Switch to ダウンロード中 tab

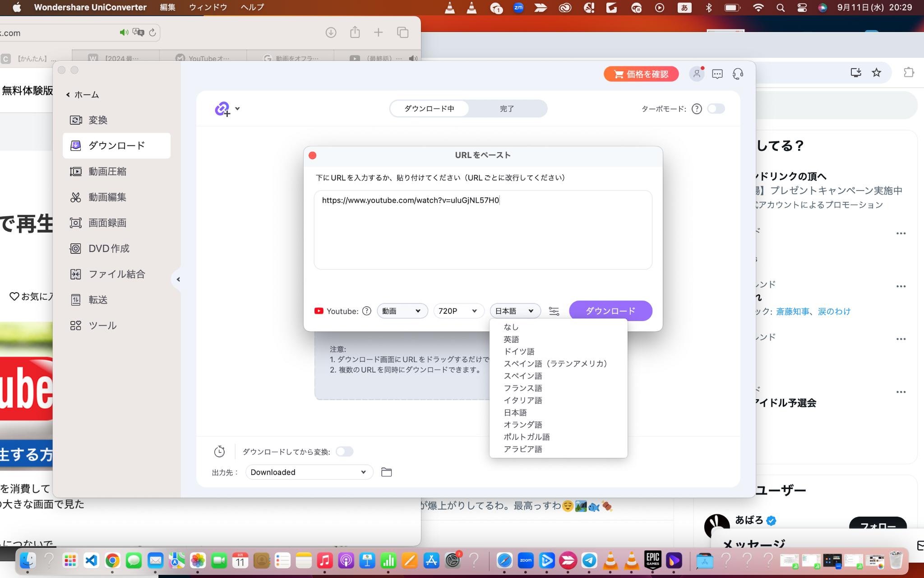pos(429,109)
